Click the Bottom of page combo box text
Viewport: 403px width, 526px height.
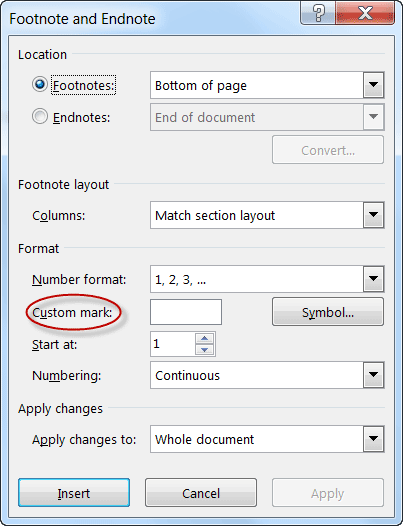201,86
